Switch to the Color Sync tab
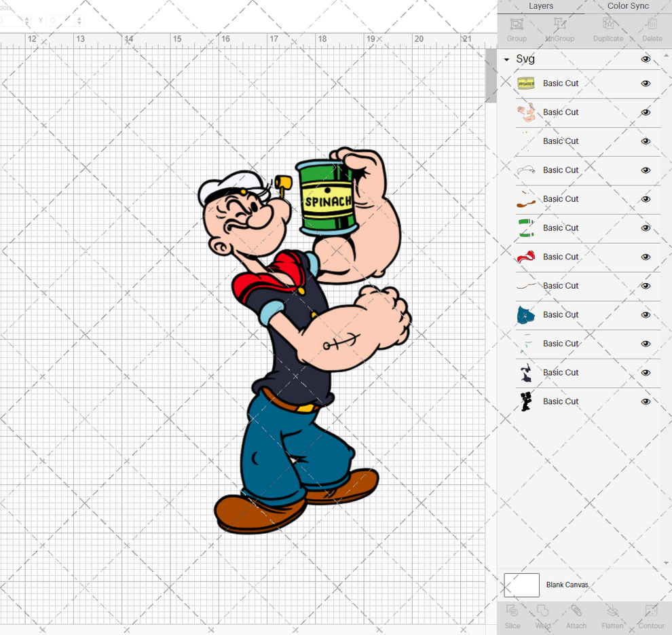672x635 pixels. (x=627, y=6)
